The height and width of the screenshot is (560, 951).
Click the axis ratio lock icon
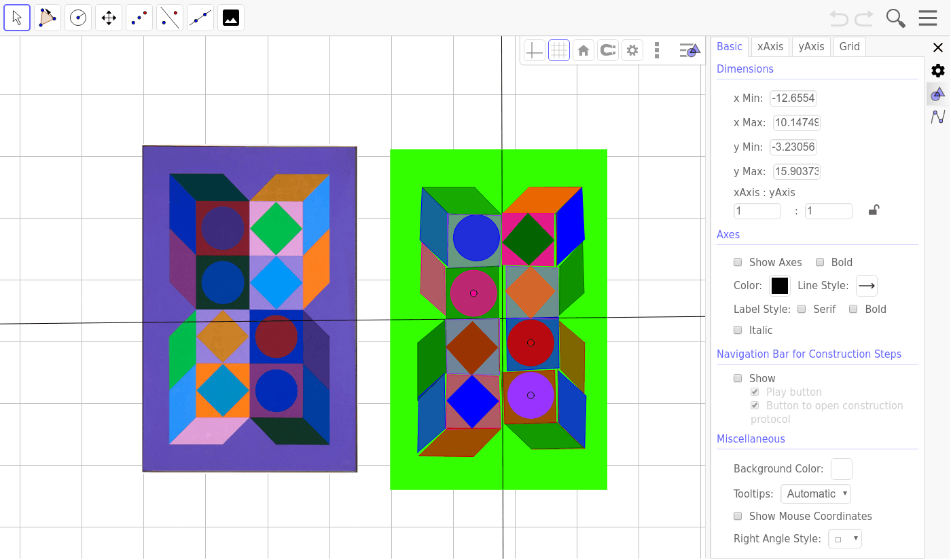(x=874, y=210)
